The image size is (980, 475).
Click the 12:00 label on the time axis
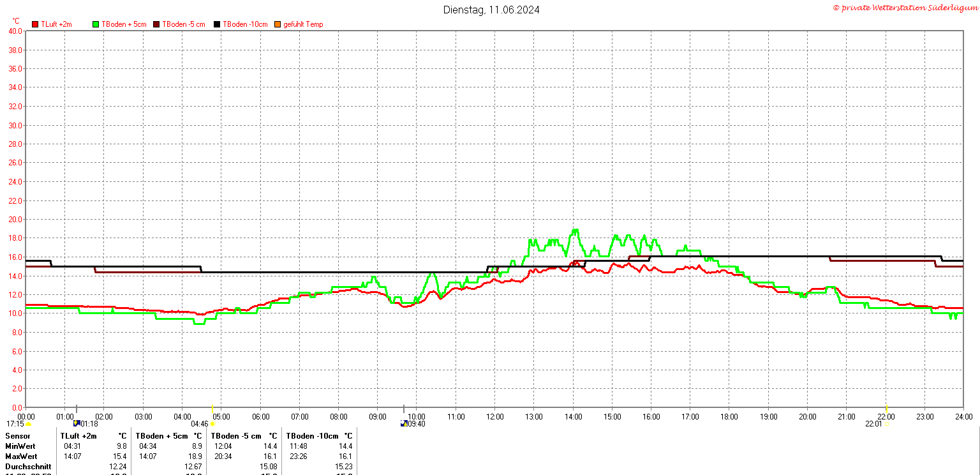[x=494, y=417]
